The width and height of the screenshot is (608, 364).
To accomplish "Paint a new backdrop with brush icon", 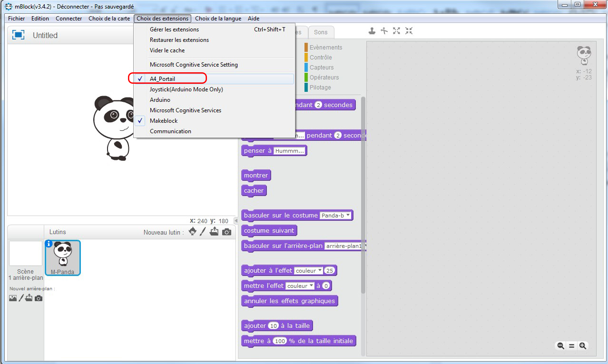I will point(21,298).
